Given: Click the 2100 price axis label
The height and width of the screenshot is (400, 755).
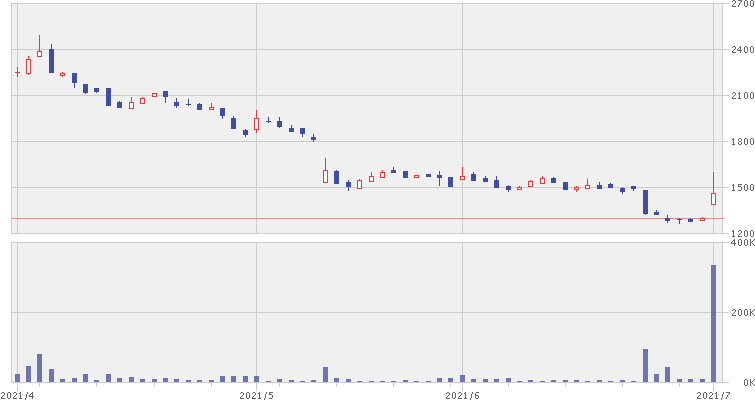Looking at the screenshot, I should click(x=741, y=96).
